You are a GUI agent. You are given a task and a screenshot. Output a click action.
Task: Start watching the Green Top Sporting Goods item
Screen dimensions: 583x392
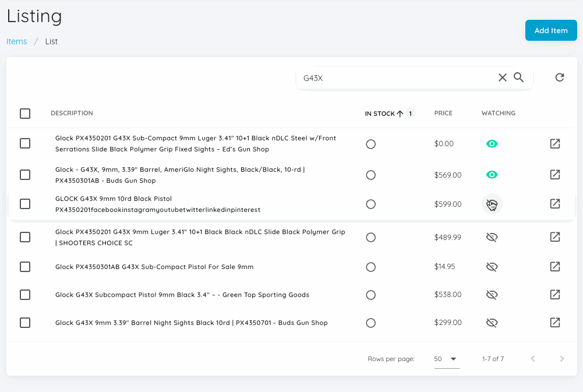tap(492, 295)
